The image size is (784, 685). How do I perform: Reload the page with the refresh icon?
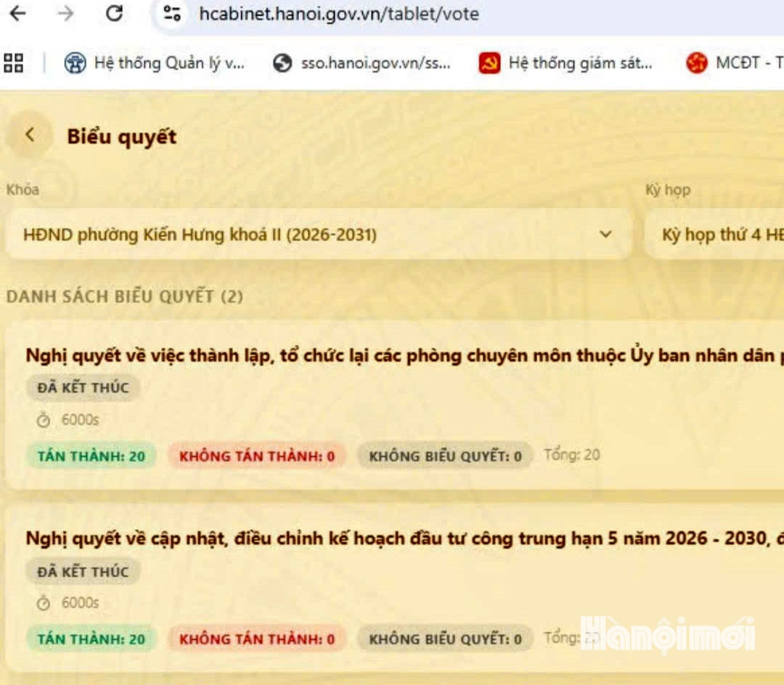[115, 13]
